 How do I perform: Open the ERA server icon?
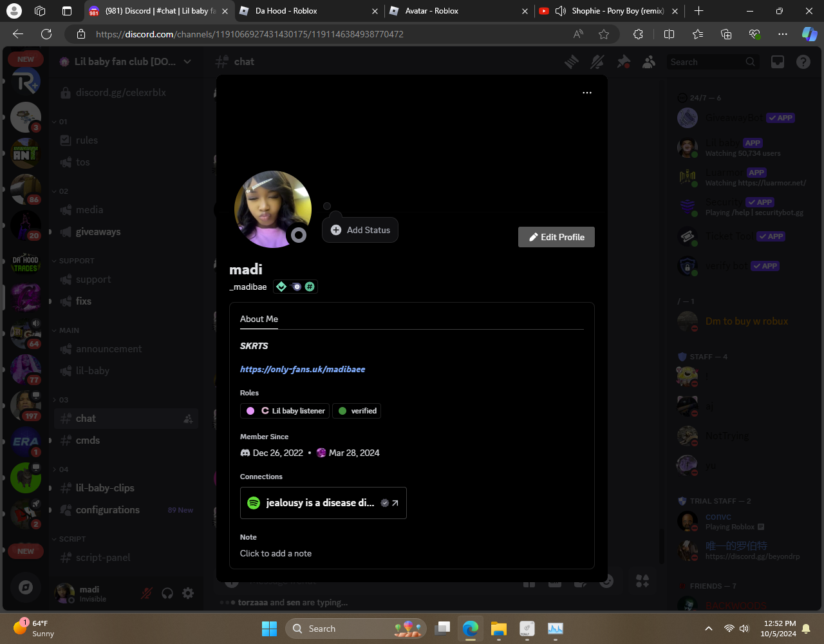pyautogui.click(x=26, y=442)
